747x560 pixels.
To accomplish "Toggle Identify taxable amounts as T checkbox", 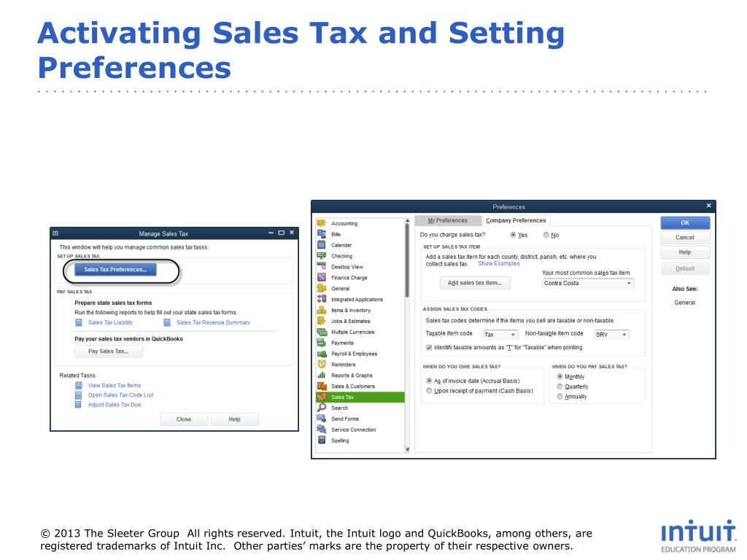I will coord(429,348).
